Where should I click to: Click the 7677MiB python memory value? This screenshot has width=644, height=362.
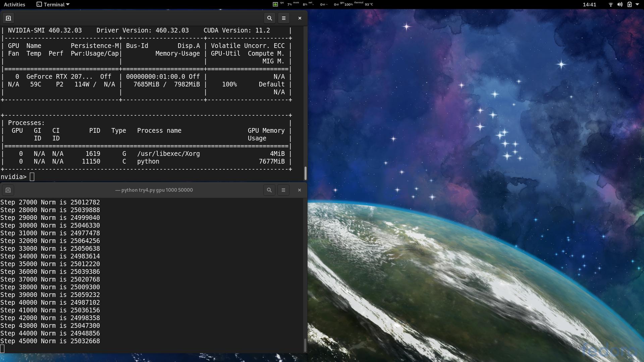point(272,162)
